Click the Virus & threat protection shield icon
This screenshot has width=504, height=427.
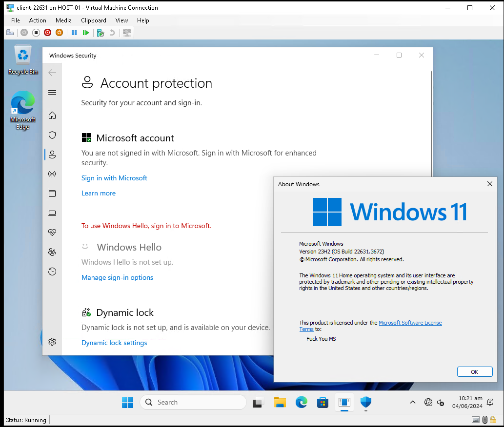(x=52, y=135)
